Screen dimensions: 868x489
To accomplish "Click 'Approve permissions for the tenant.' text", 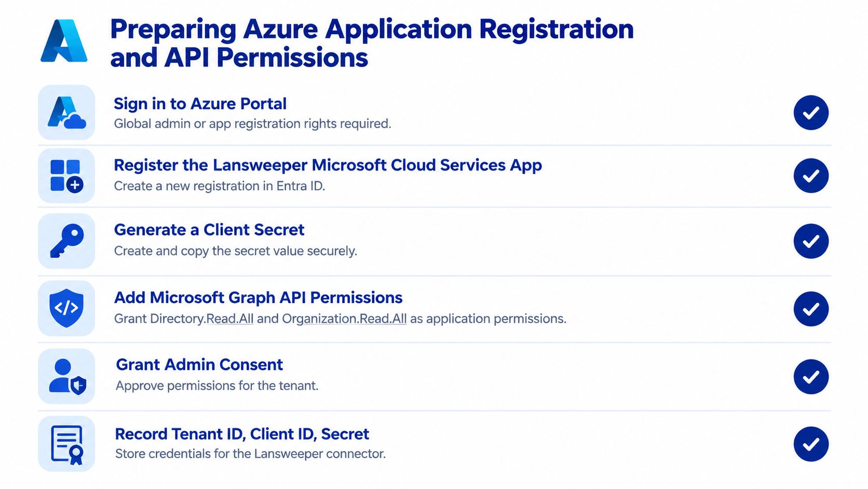I will (x=217, y=386).
